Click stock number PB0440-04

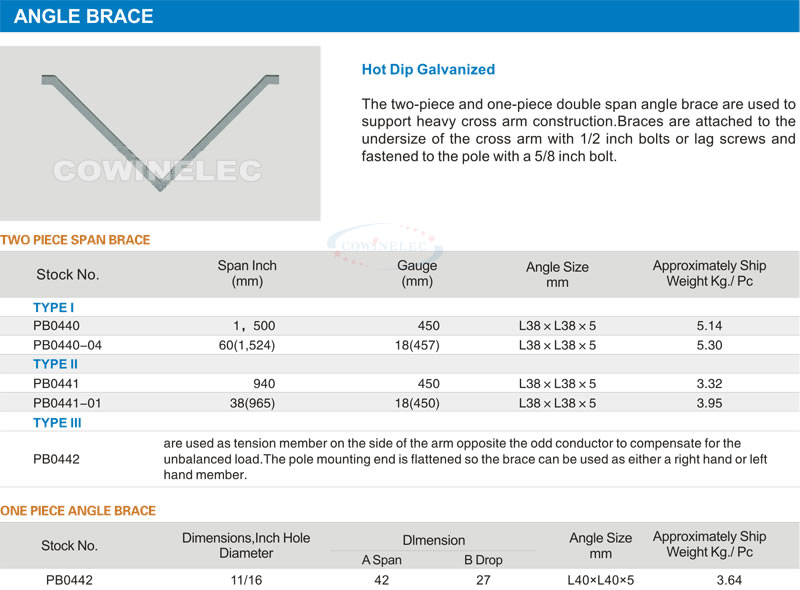coord(68,345)
